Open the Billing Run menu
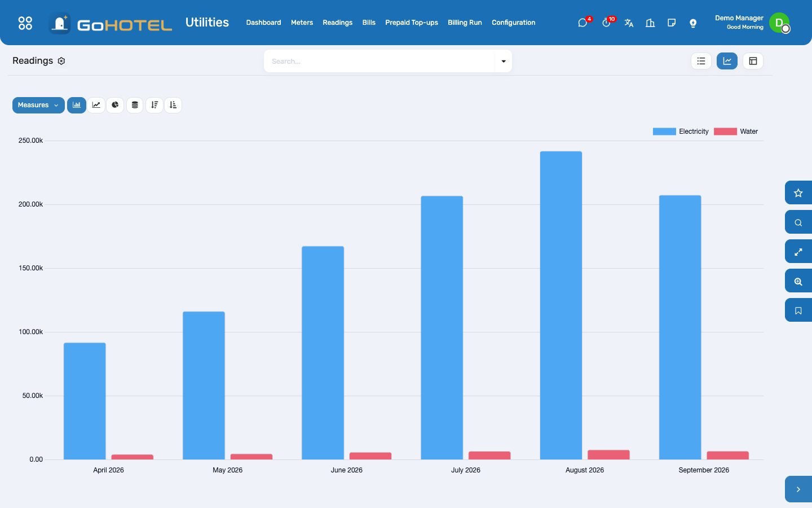 click(x=465, y=23)
